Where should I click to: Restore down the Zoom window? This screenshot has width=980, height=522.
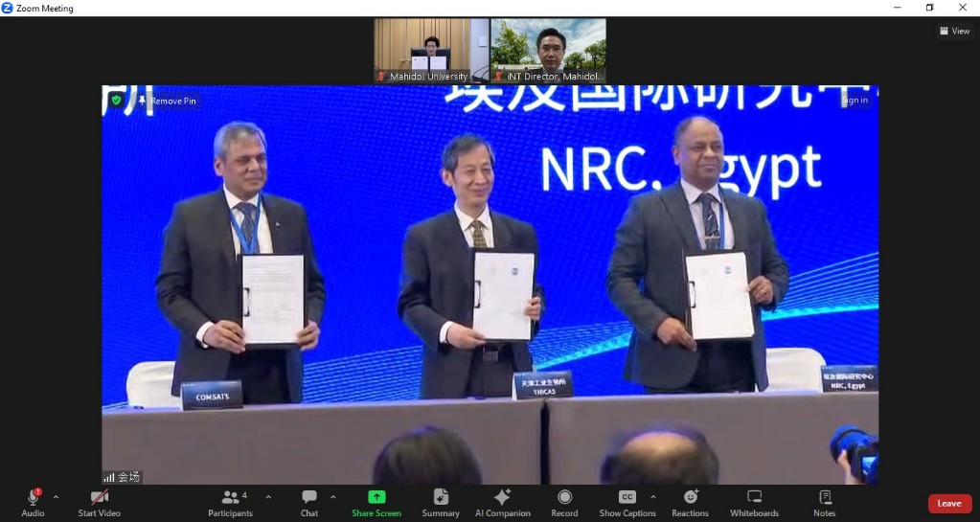[x=929, y=8]
